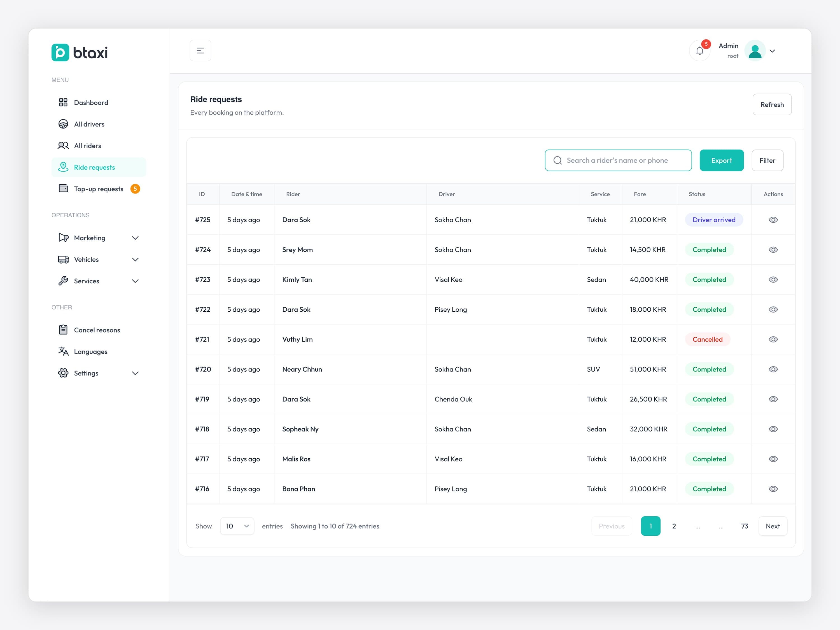Open Dashboard from the sidebar

(x=99, y=102)
